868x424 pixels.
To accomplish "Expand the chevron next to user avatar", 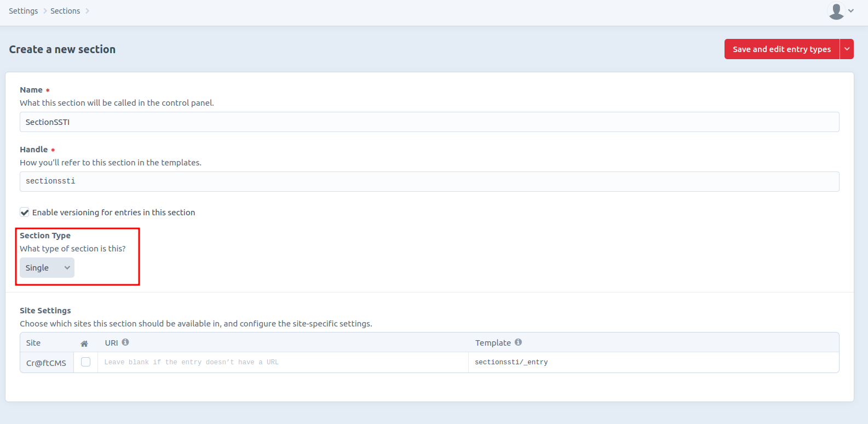I will (851, 11).
